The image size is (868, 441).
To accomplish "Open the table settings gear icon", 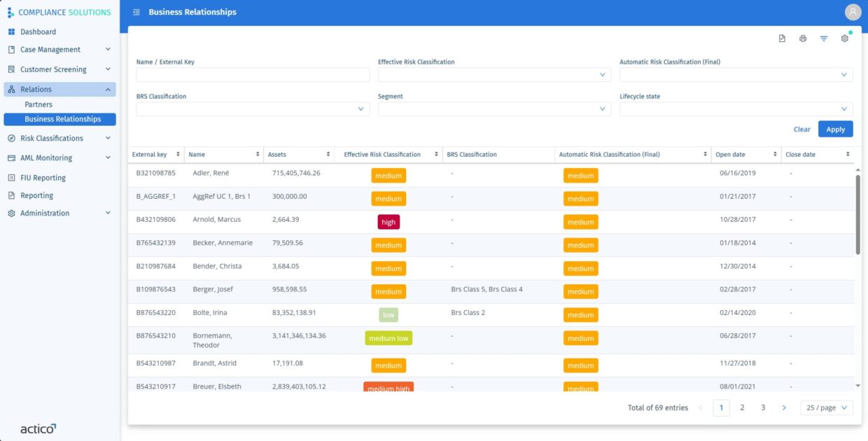I will coord(844,38).
